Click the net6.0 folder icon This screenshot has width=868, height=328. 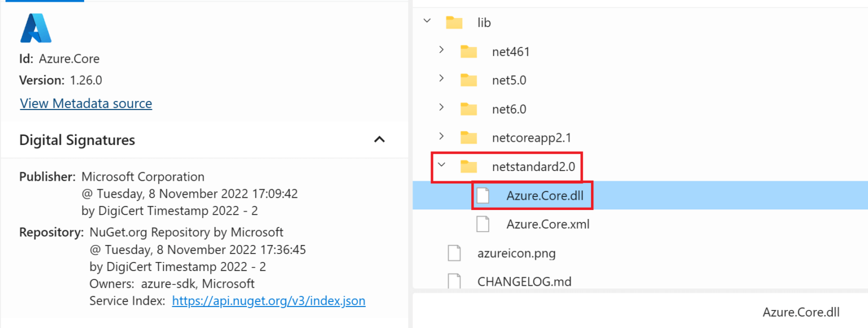point(468,108)
